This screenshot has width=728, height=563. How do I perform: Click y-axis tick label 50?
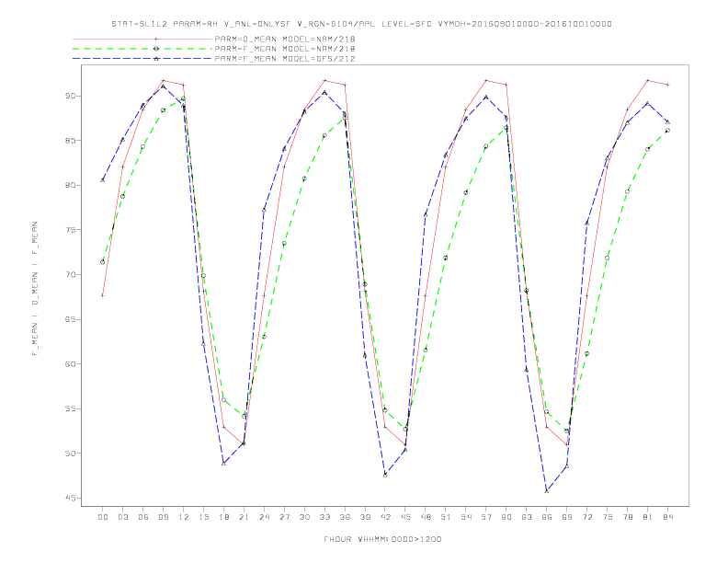tap(71, 453)
